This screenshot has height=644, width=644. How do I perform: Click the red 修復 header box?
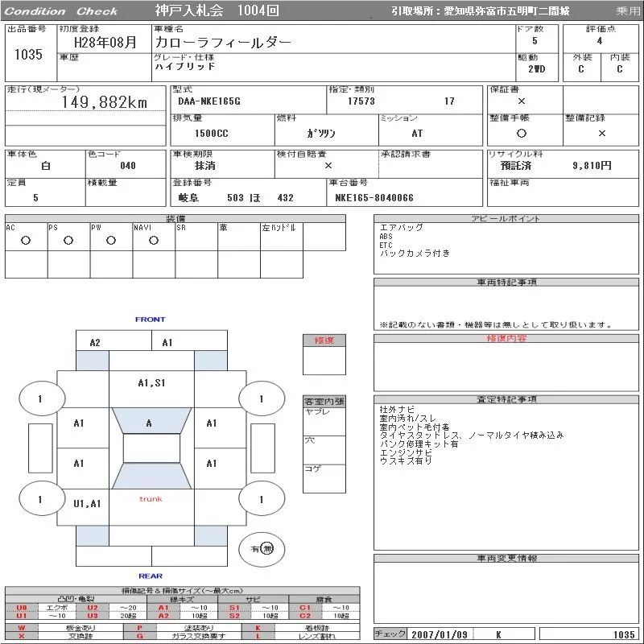click(324, 341)
